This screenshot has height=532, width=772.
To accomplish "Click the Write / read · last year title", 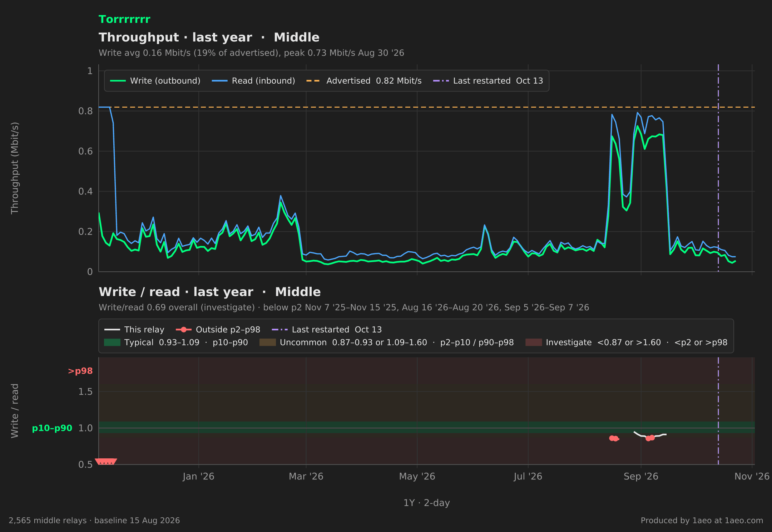I will [x=210, y=292].
